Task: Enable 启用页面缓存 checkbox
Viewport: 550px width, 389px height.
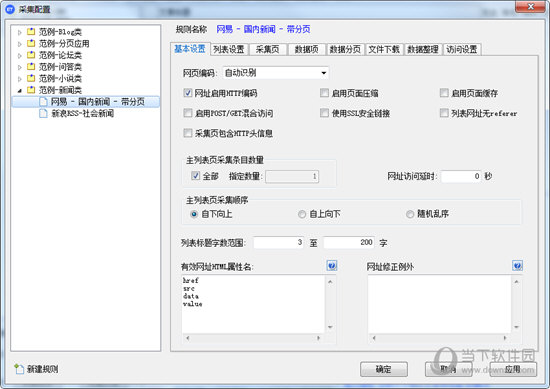Action: (x=444, y=93)
